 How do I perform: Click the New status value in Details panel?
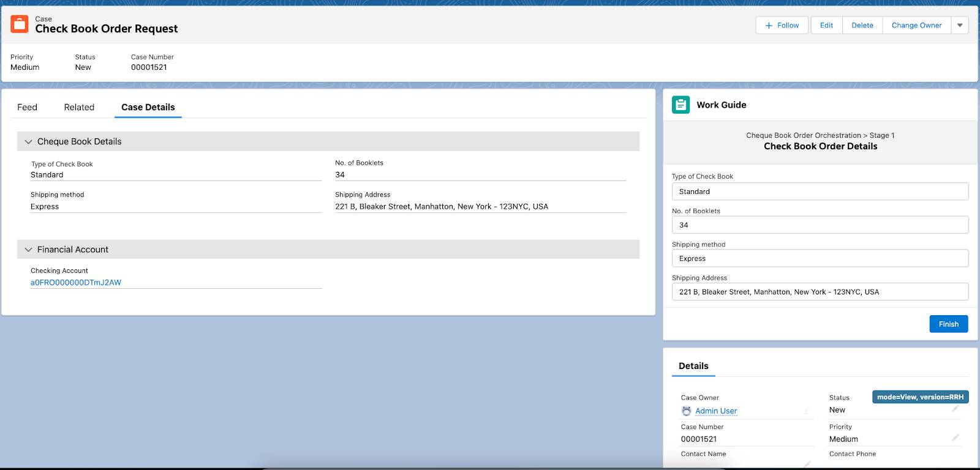coord(837,410)
